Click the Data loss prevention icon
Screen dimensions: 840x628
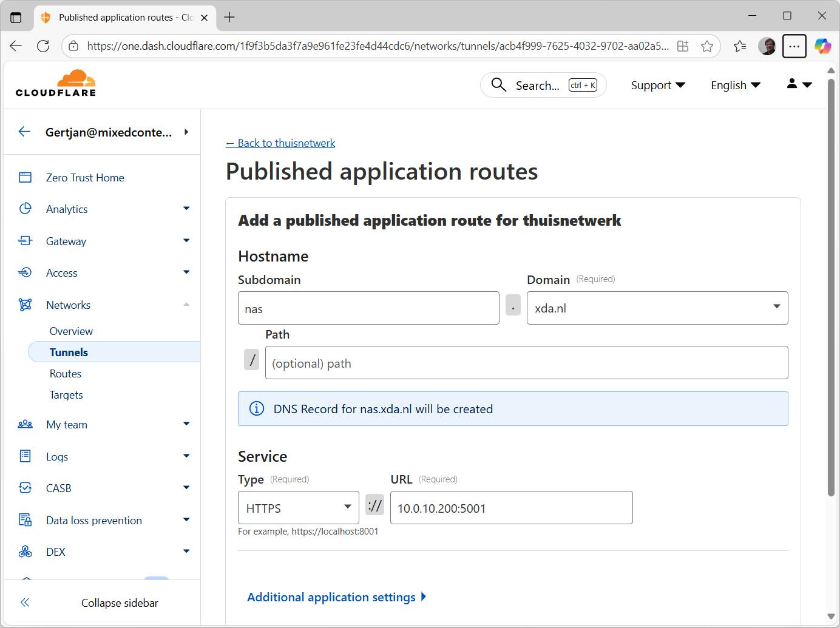click(x=25, y=520)
